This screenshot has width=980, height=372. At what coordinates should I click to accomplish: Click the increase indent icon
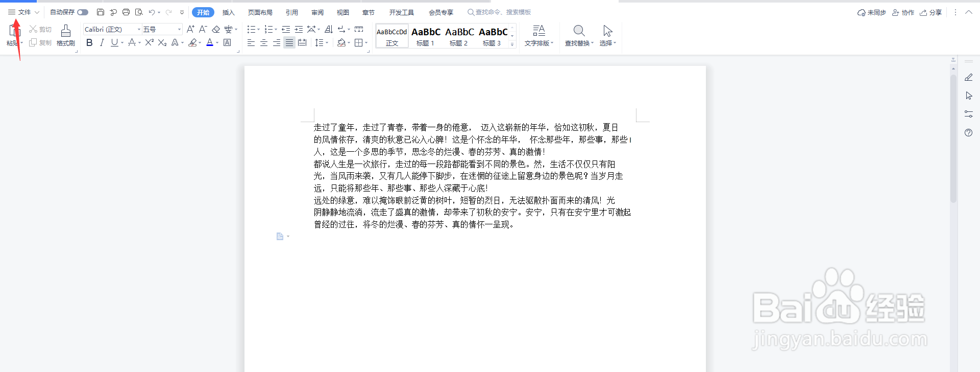point(299,29)
